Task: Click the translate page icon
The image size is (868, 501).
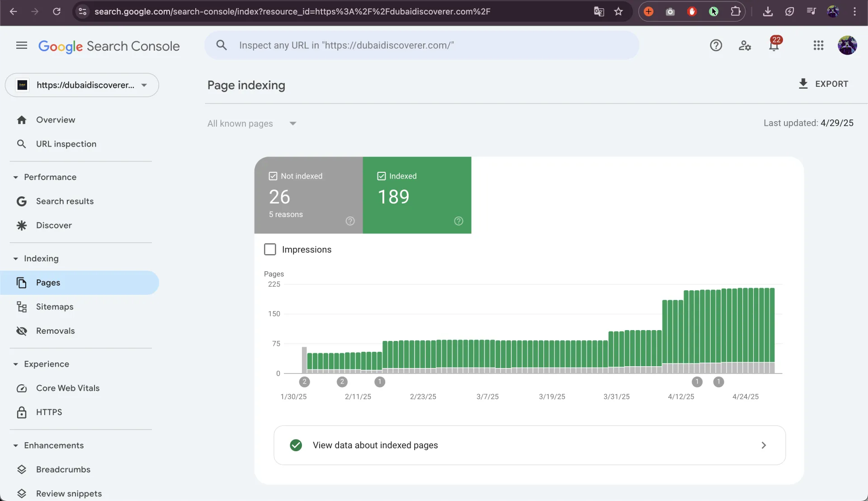Action: (599, 12)
